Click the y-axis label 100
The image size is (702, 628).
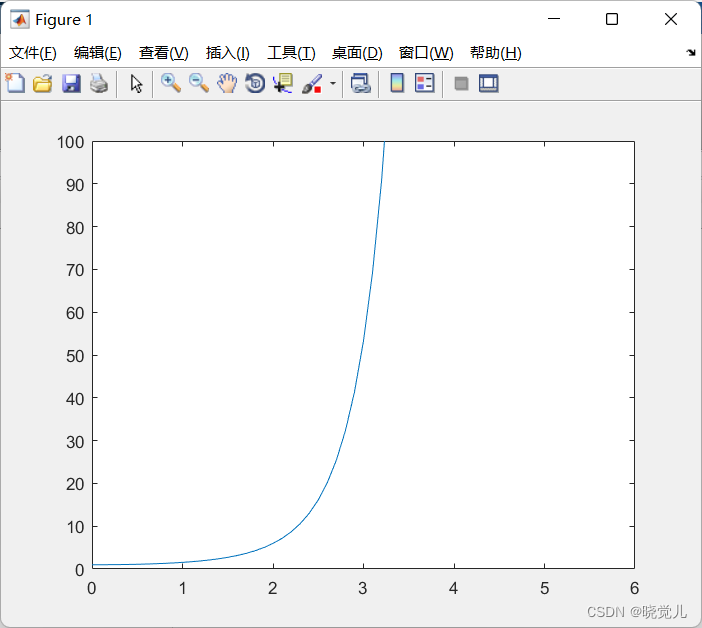(70, 142)
